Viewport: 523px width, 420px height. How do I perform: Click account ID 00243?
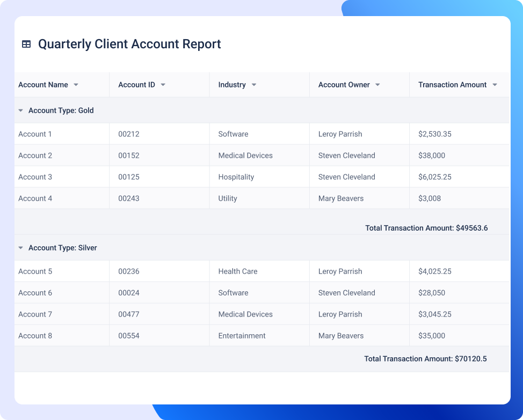click(x=129, y=198)
